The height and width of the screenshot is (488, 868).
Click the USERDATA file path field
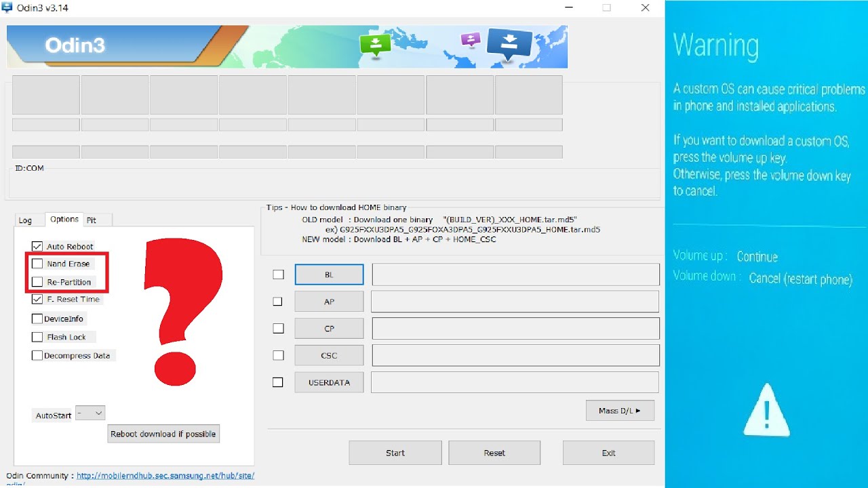[x=515, y=382]
